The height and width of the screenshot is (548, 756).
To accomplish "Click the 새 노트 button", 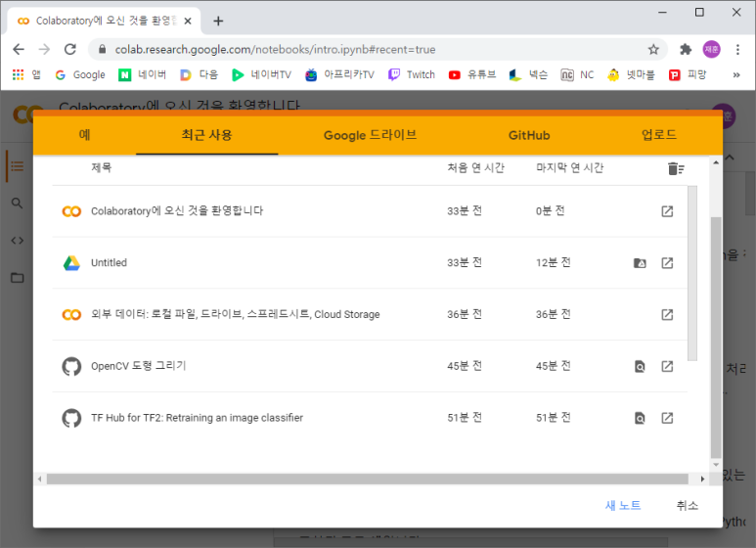I will point(623,506).
